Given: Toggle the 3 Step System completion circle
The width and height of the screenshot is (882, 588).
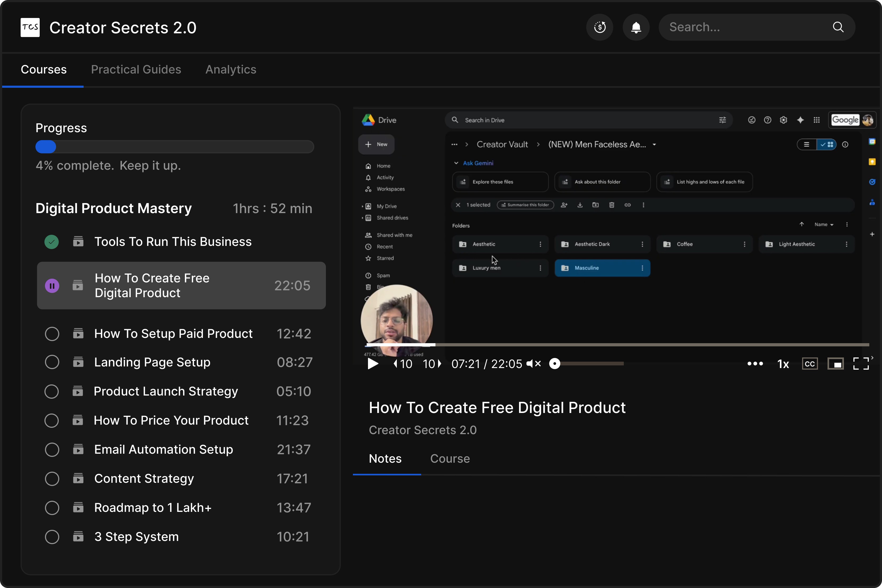Looking at the screenshot, I should tap(52, 537).
